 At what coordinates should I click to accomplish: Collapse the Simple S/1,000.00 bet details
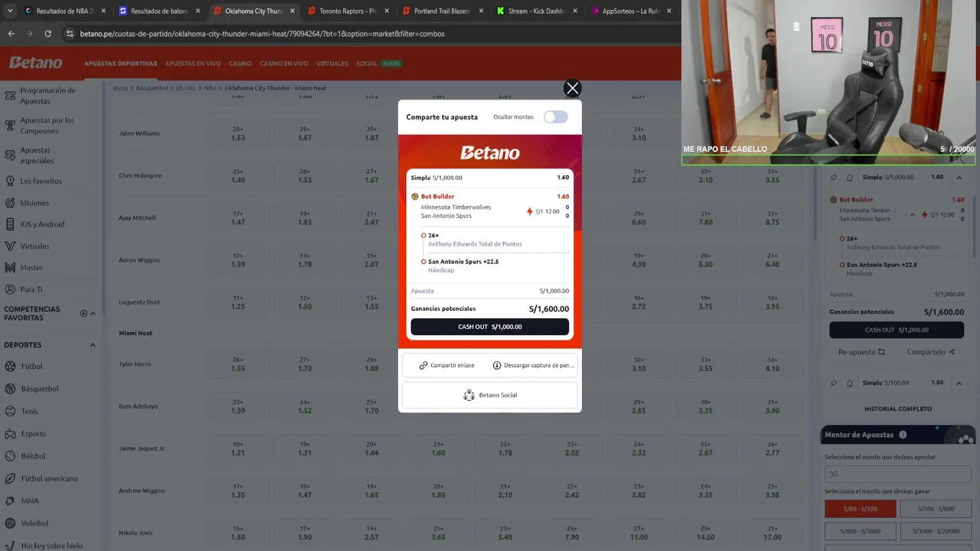coord(959,178)
